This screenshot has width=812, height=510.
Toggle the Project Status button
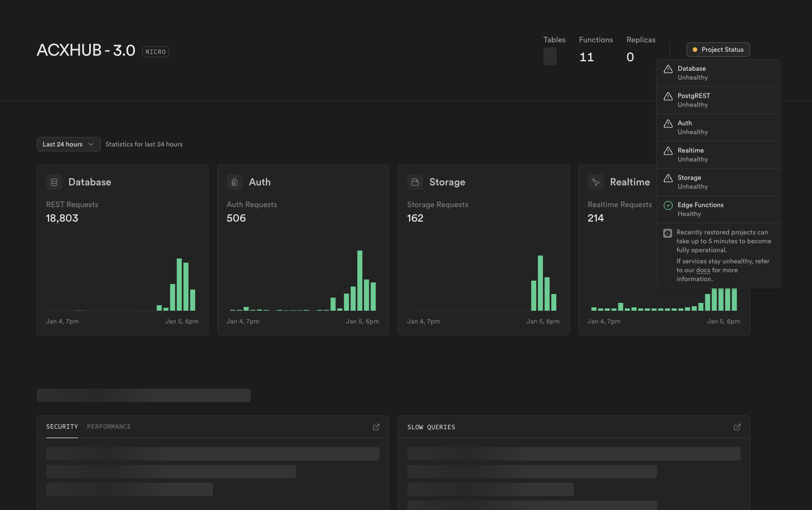[718, 50]
